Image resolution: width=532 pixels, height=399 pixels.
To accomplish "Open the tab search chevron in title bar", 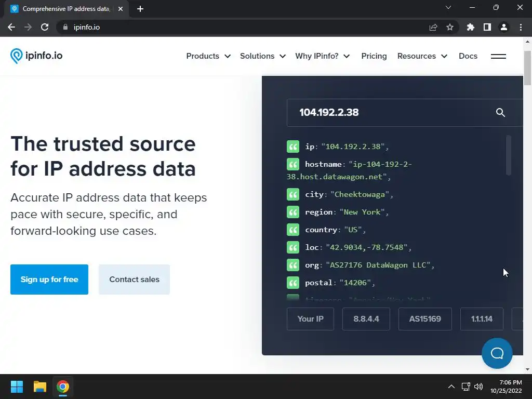I will point(448,7).
